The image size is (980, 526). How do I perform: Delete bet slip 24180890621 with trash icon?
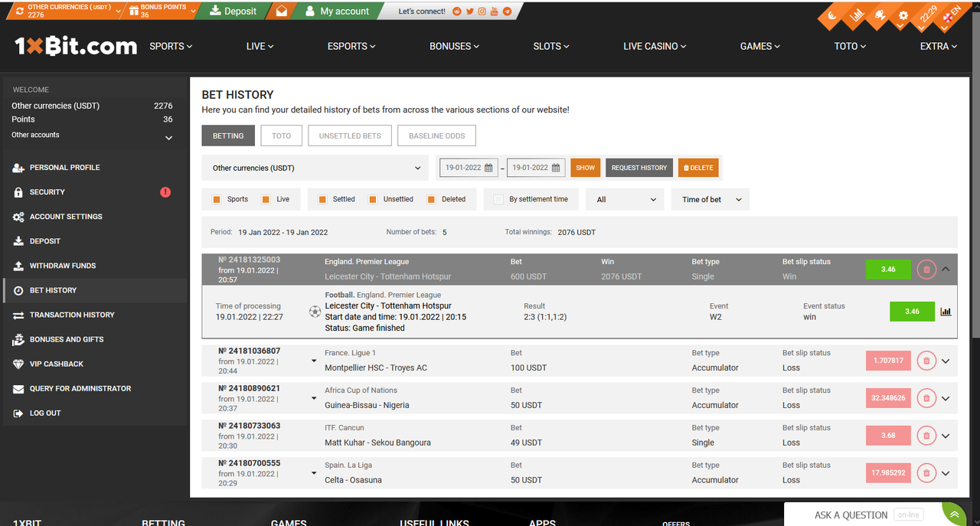(x=926, y=398)
